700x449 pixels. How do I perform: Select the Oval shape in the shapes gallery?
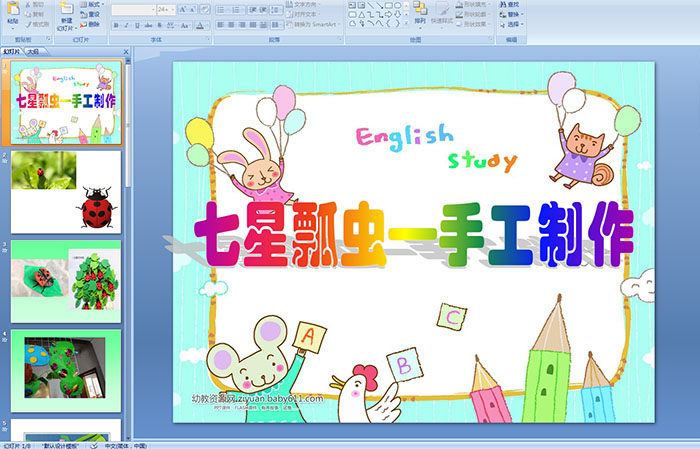(x=398, y=5)
